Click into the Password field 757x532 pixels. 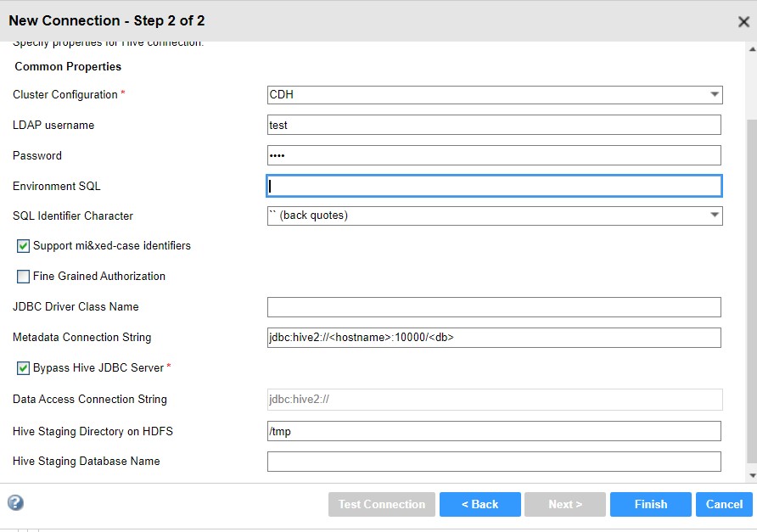tap(495, 155)
